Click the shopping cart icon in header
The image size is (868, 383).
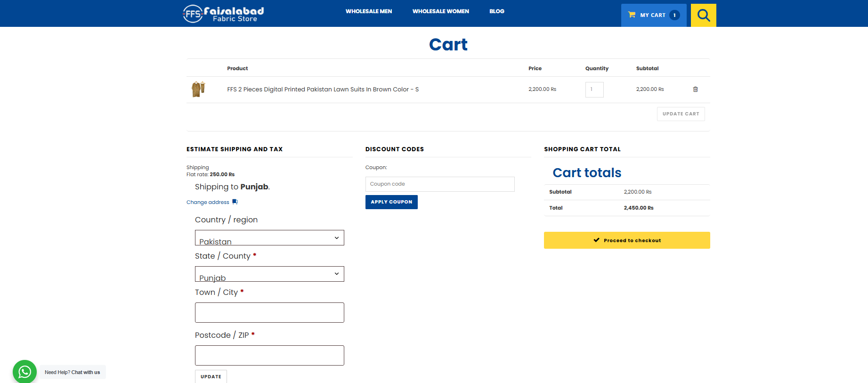tap(632, 15)
